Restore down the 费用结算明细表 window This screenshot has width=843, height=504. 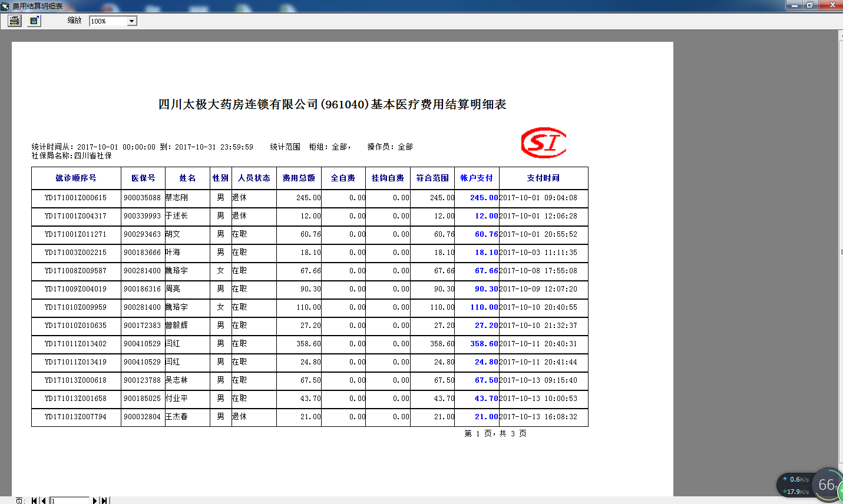pos(810,5)
